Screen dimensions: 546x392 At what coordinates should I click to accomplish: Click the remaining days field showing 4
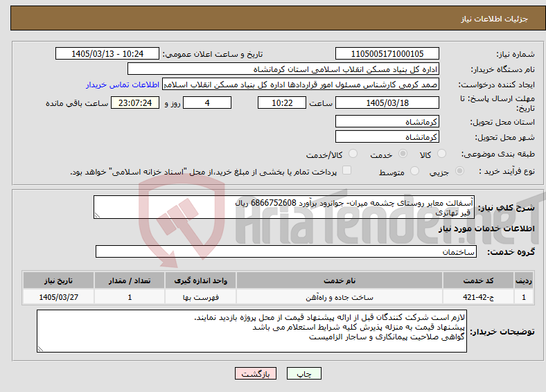click(207, 103)
